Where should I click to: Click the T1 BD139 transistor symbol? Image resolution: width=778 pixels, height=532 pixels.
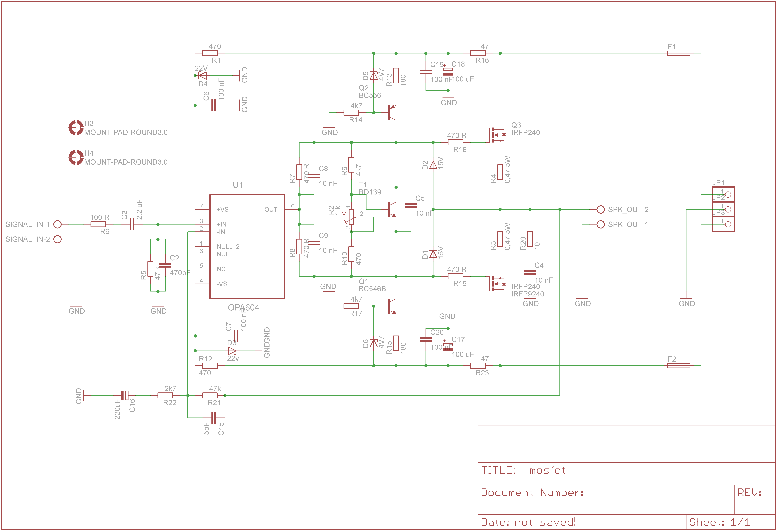pos(392,210)
